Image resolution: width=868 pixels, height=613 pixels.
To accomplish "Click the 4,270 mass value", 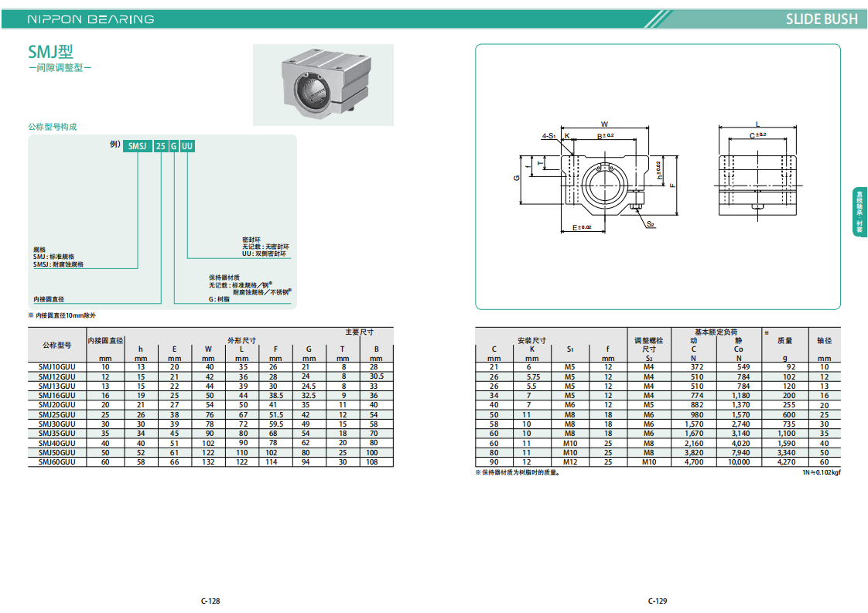I will [x=787, y=462].
